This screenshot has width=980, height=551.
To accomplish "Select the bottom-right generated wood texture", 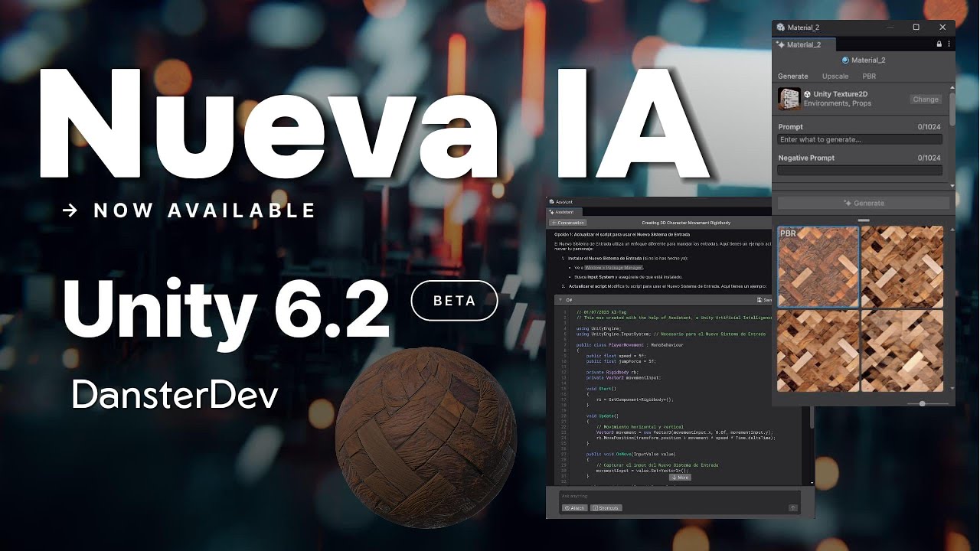I will [902, 351].
